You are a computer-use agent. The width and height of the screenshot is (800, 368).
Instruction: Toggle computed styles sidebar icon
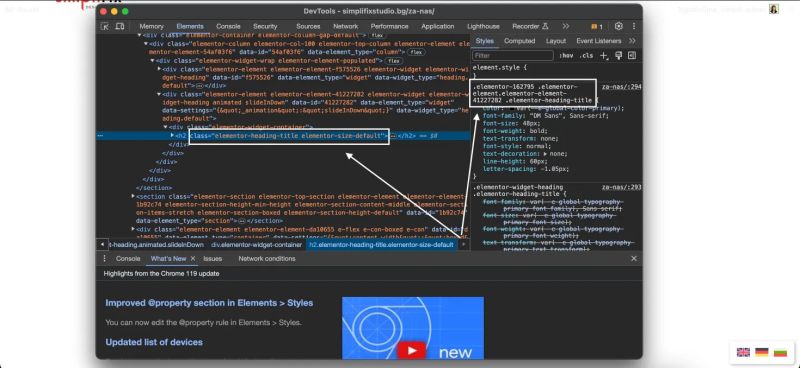[632, 56]
